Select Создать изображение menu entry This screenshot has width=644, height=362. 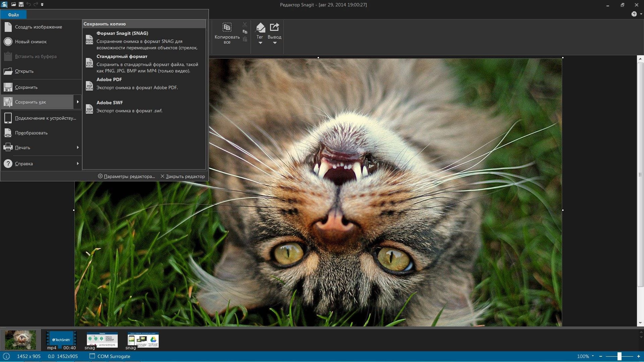(41, 27)
